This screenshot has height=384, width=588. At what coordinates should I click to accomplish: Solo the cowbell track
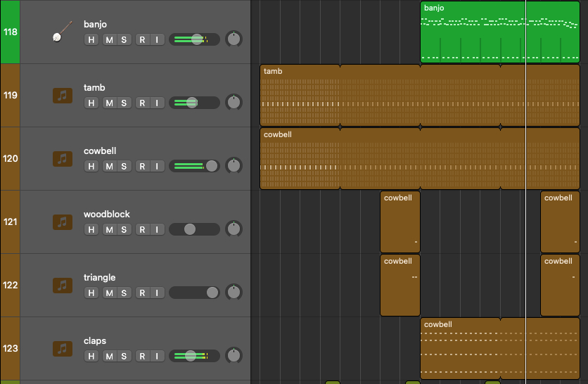124,166
